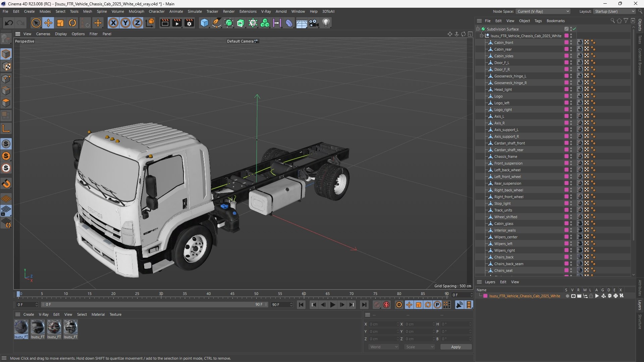Select Wheel_shifted object in tree
The image size is (644, 362).
pos(505,217)
